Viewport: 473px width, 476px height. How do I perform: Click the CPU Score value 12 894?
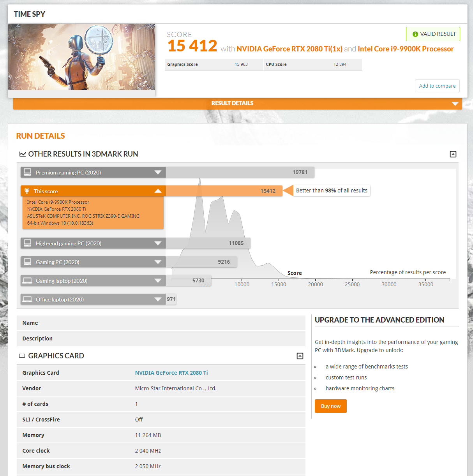point(340,64)
